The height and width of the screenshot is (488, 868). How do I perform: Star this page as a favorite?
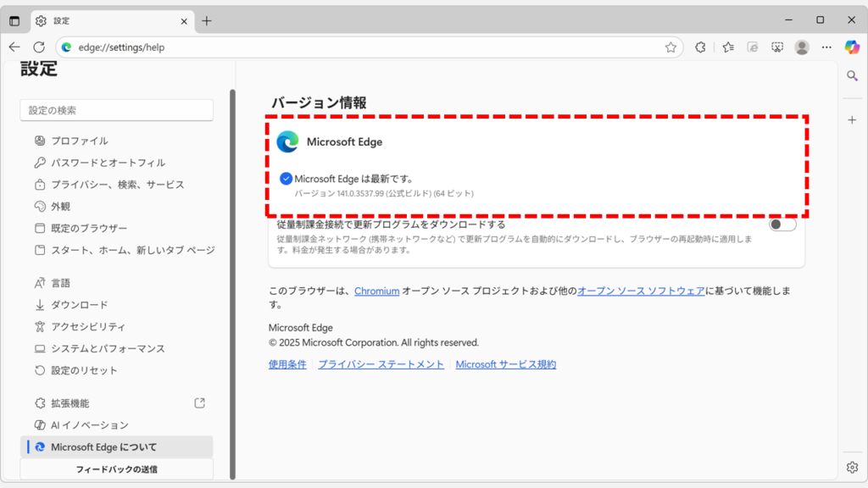tap(670, 47)
